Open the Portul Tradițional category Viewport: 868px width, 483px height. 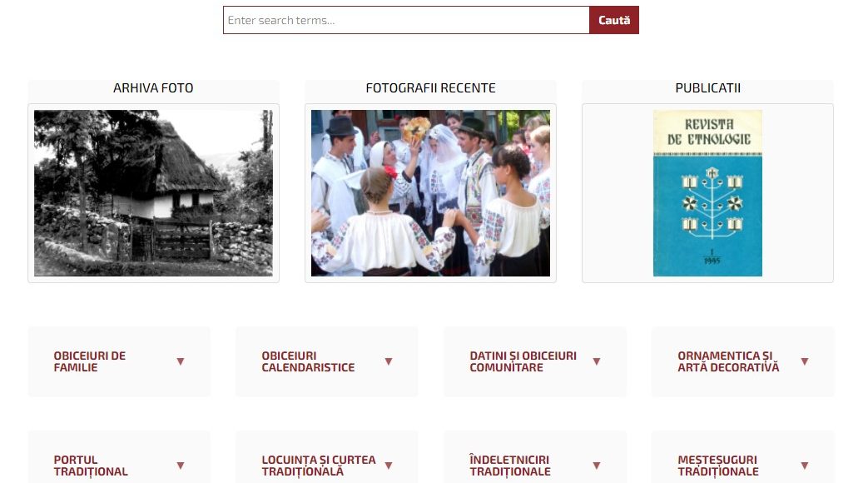coord(91,466)
